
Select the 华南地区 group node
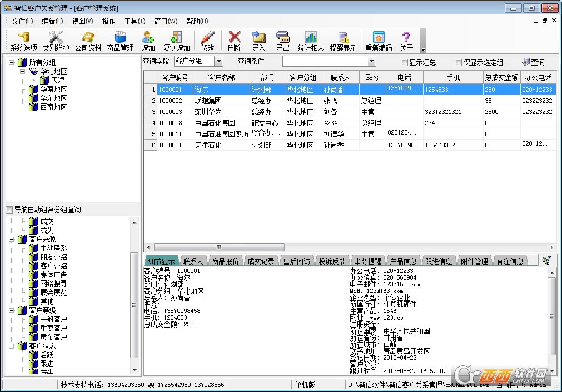pos(53,89)
